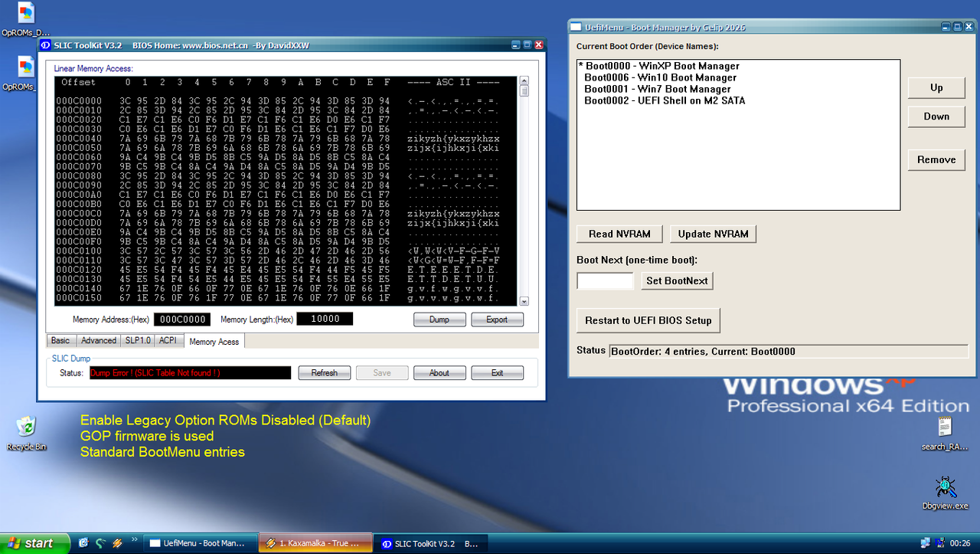The width and height of the screenshot is (980, 554).
Task: Move boot entry with Up button
Action: click(936, 87)
